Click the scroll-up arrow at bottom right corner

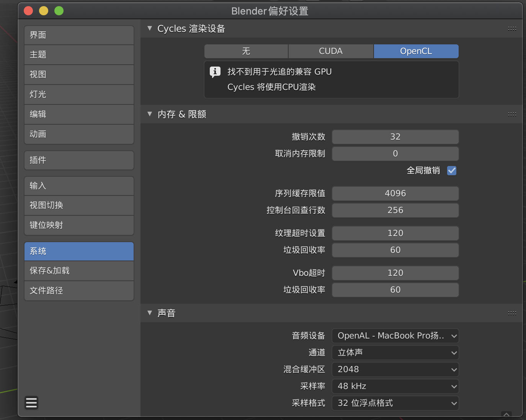pos(506,414)
